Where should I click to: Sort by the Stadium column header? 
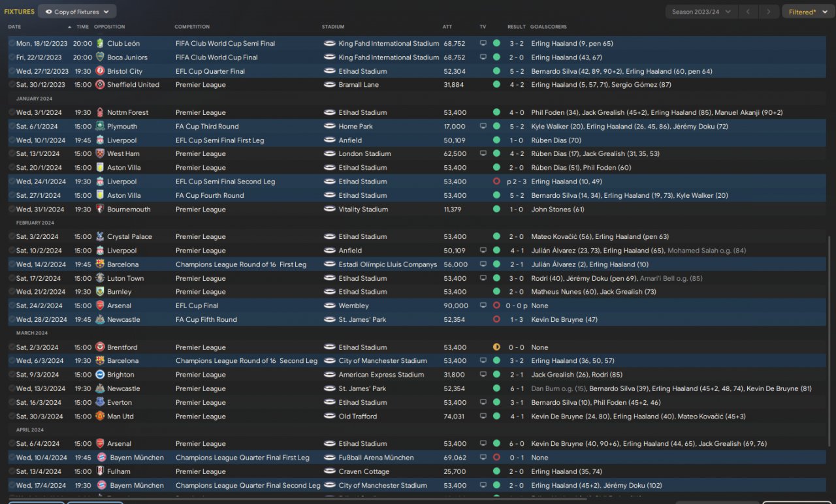click(333, 27)
